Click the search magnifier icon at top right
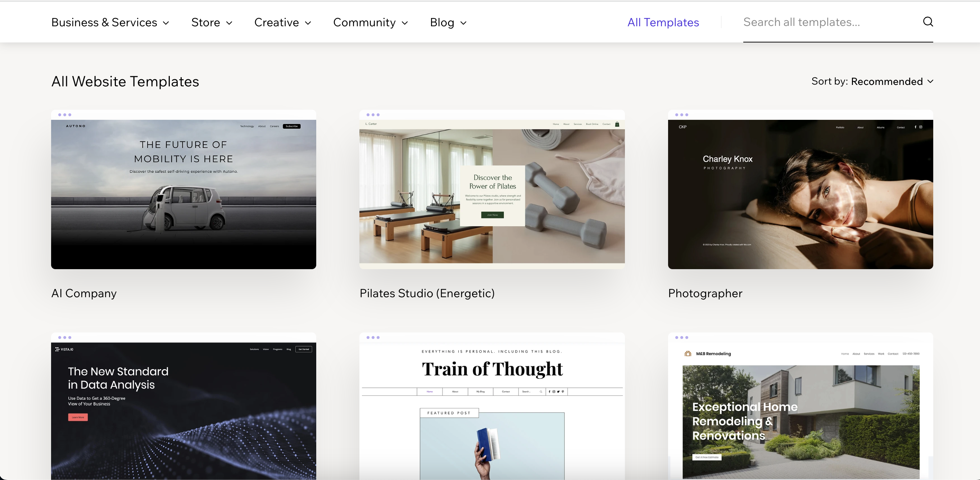The width and height of the screenshot is (980, 480). 928,22
